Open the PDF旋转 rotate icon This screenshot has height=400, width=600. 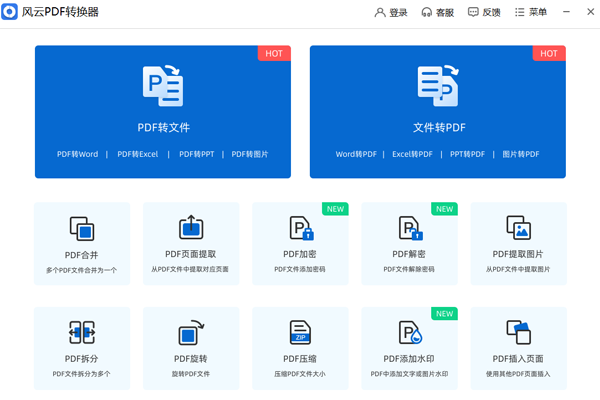coord(190,333)
